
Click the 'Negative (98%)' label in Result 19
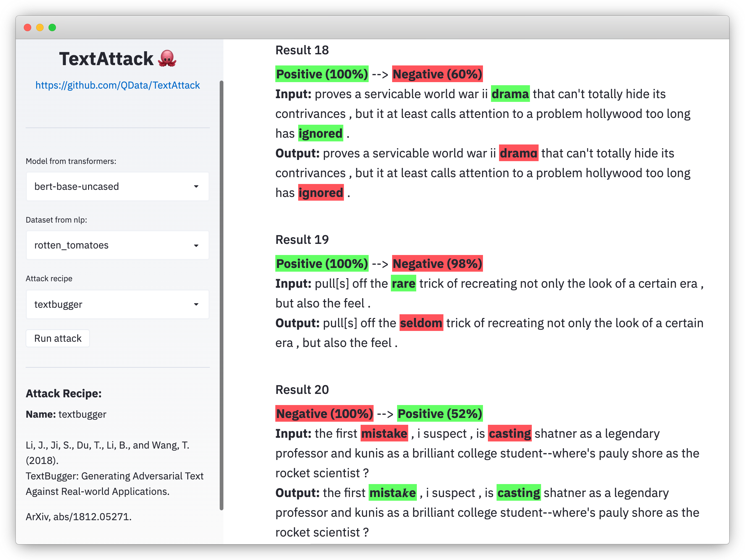point(437,264)
